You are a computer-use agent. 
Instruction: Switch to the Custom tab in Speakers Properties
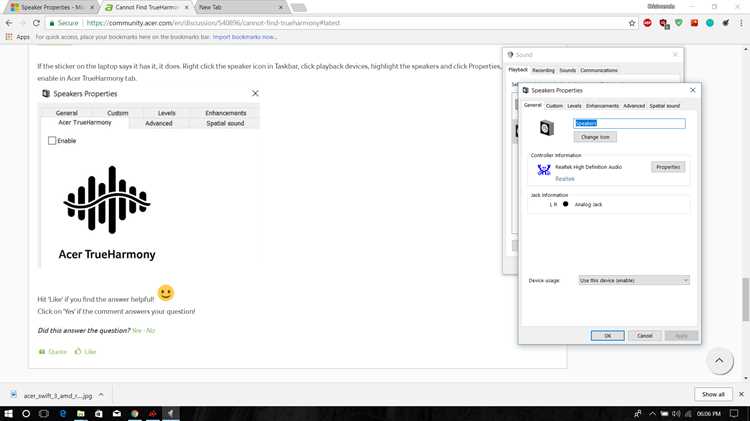click(x=554, y=106)
